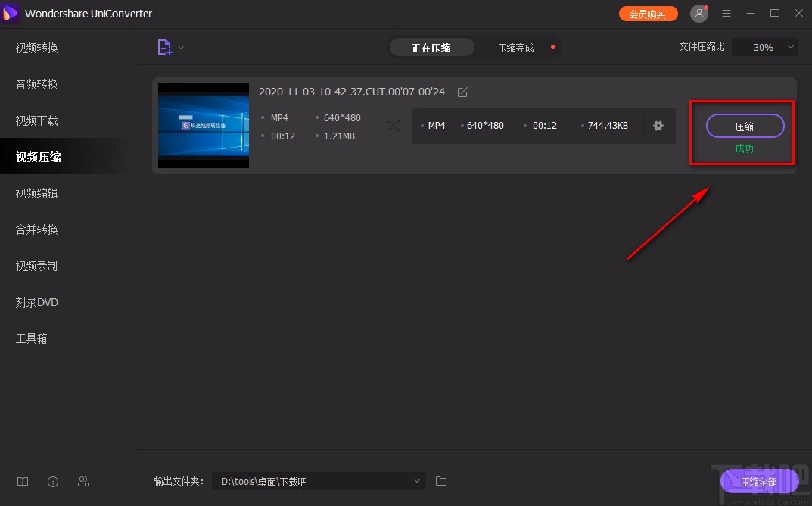Open the hamburger menu at top right
This screenshot has height=506, width=812.
point(726,13)
